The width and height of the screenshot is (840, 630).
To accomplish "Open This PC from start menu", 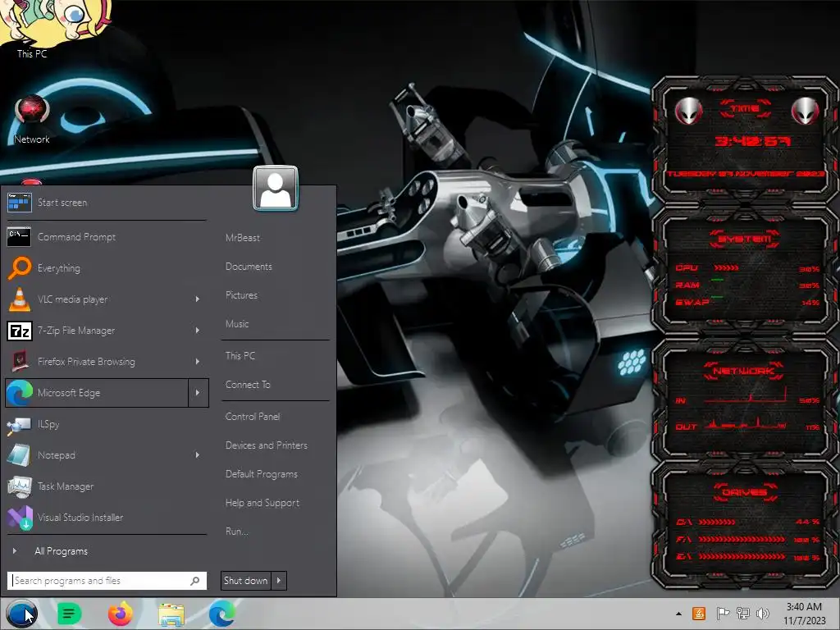I will 240,356.
